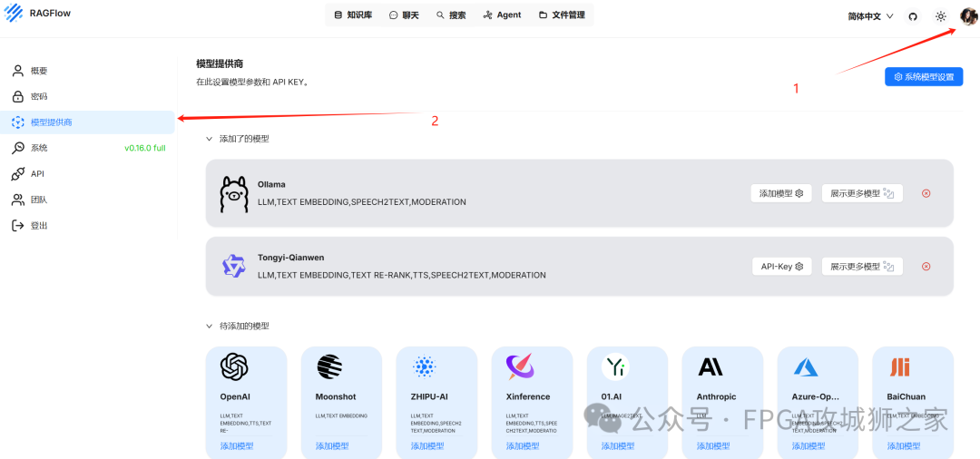980x459 pixels.
Task: Click Tongyi-Qianwen API-Key button
Action: click(x=781, y=266)
